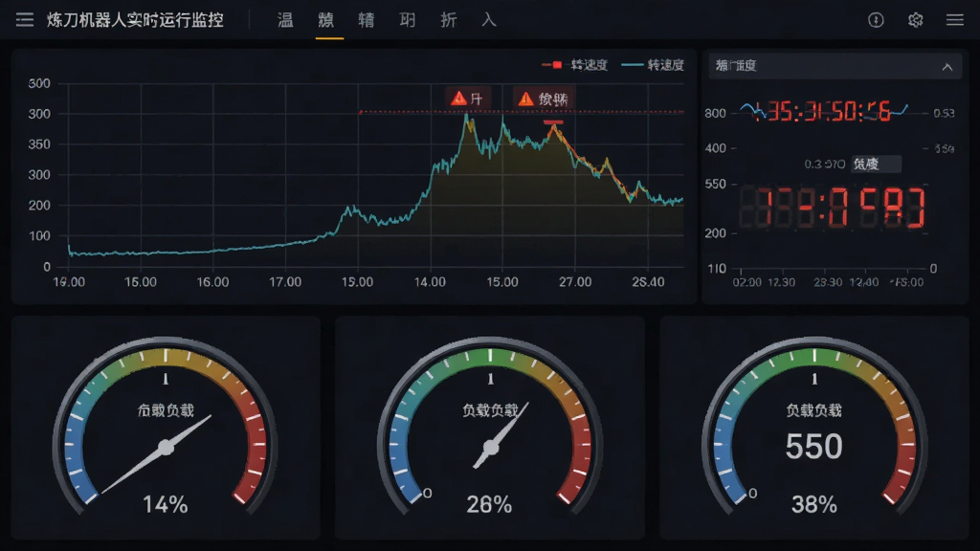
Task: Select the underlined active tab
Action: click(326, 20)
